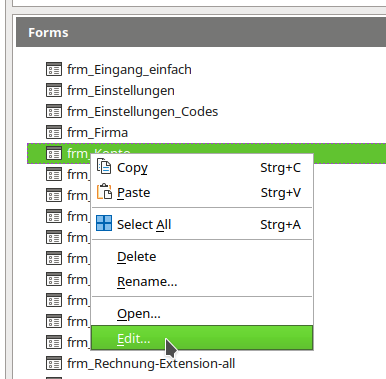Screen dimensions: 386x379
Task: Choose Select All menu entry
Action: [x=202, y=224]
